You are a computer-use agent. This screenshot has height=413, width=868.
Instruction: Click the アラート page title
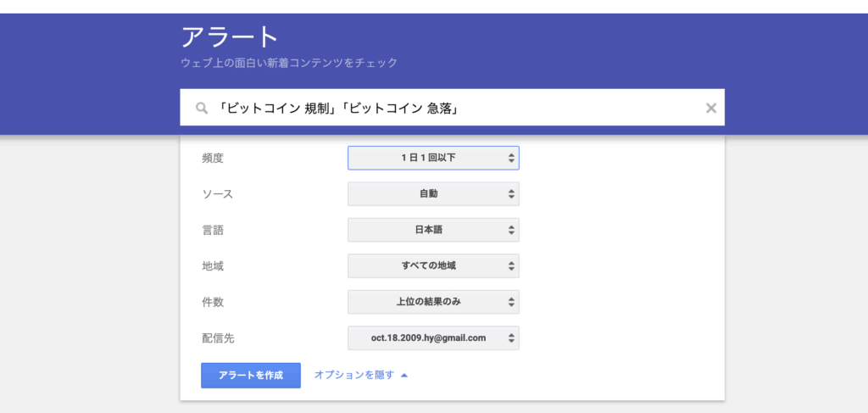click(x=230, y=37)
